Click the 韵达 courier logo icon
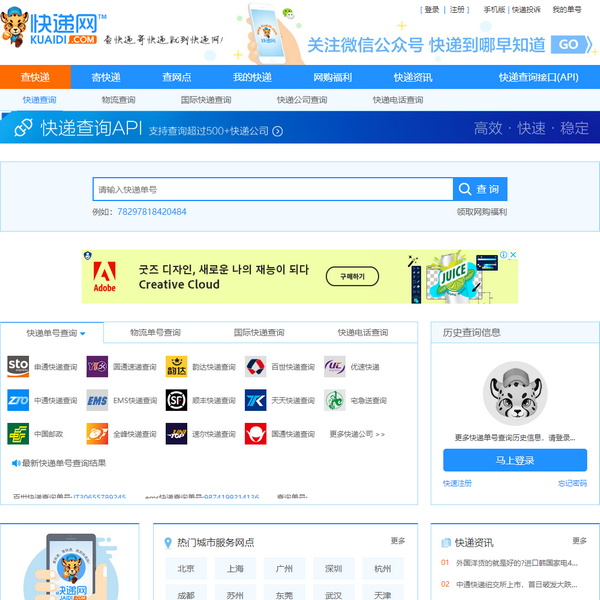 point(176,366)
